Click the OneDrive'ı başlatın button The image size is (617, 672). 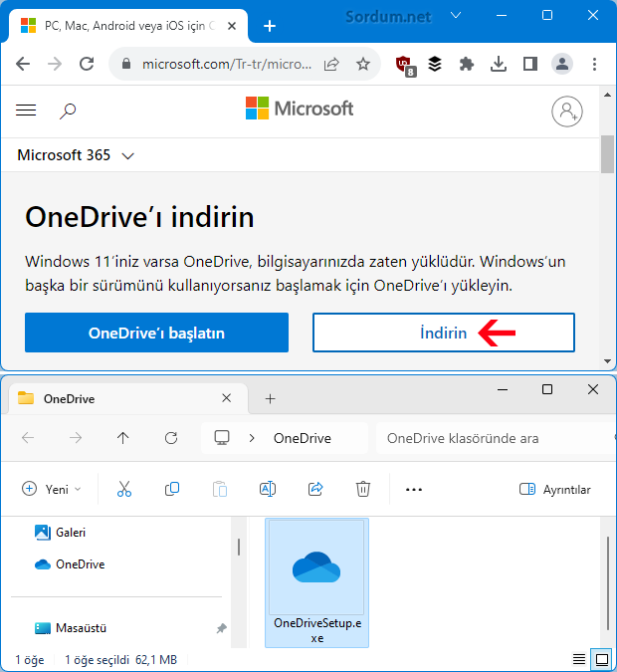click(x=156, y=333)
